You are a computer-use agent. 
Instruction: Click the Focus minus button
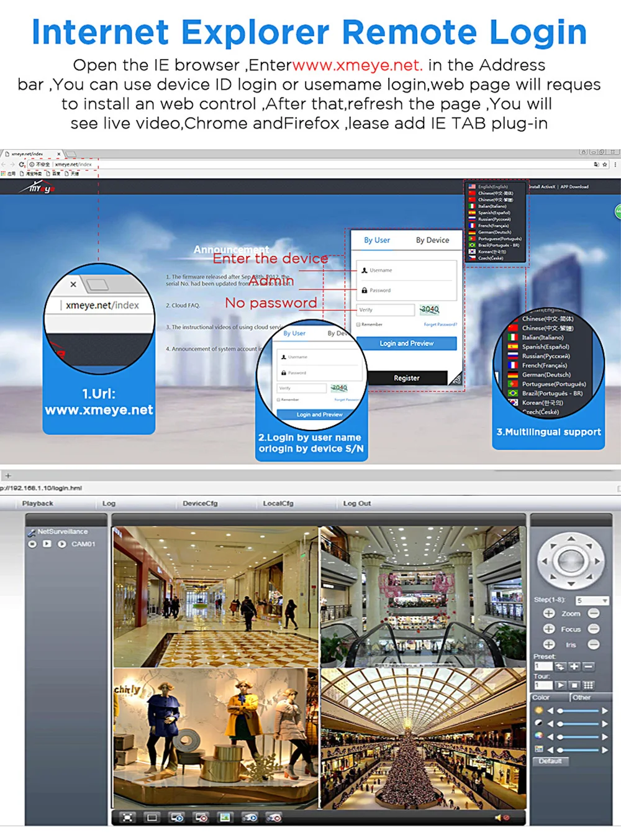[594, 629]
